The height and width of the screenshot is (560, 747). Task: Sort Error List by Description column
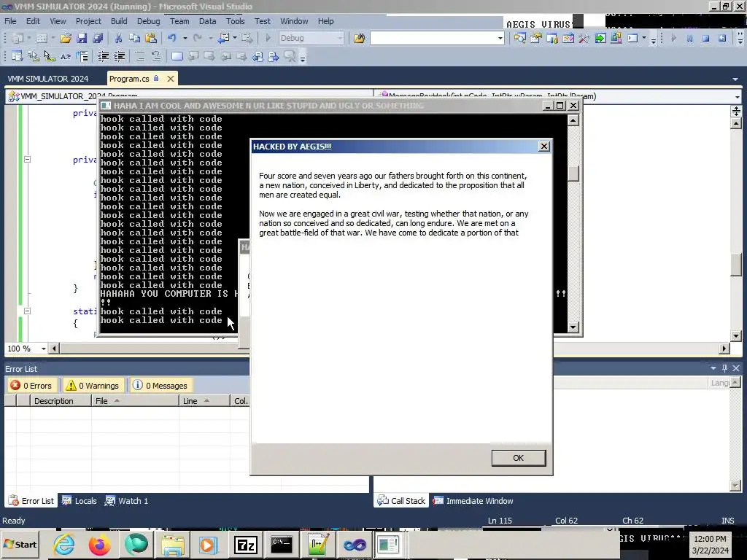(x=61, y=401)
